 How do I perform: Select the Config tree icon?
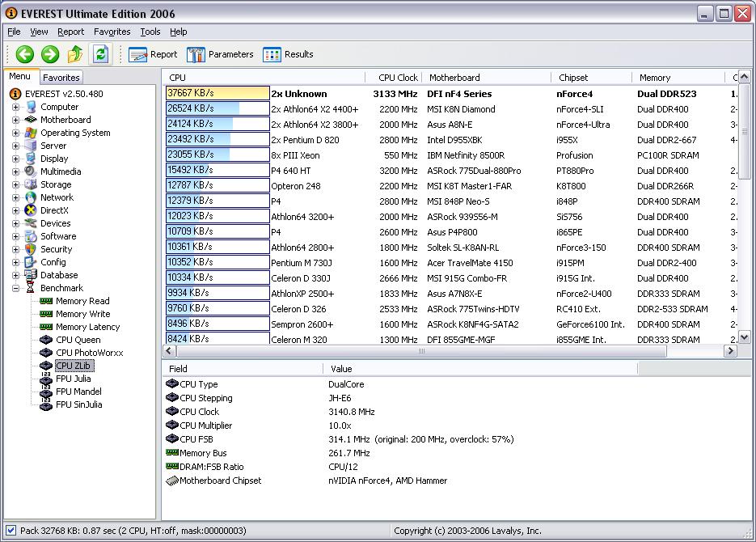pyautogui.click(x=31, y=262)
